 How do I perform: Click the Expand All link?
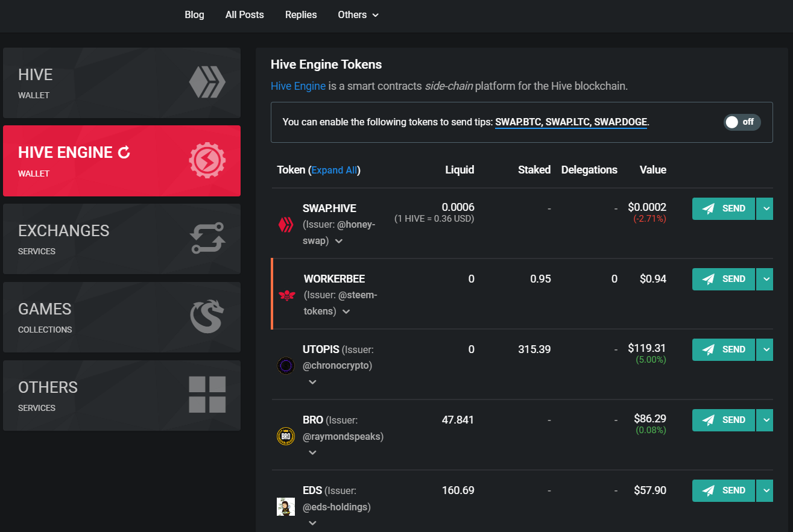pyautogui.click(x=334, y=170)
